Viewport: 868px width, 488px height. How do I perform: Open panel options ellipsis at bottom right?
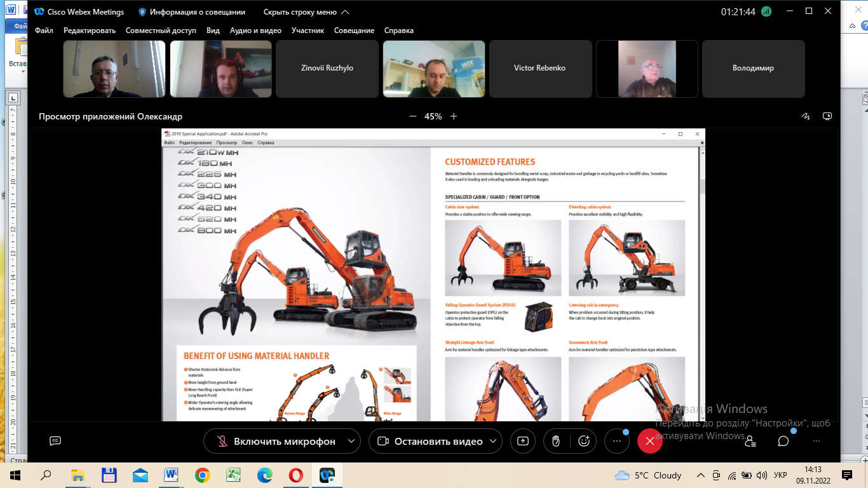(817, 441)
